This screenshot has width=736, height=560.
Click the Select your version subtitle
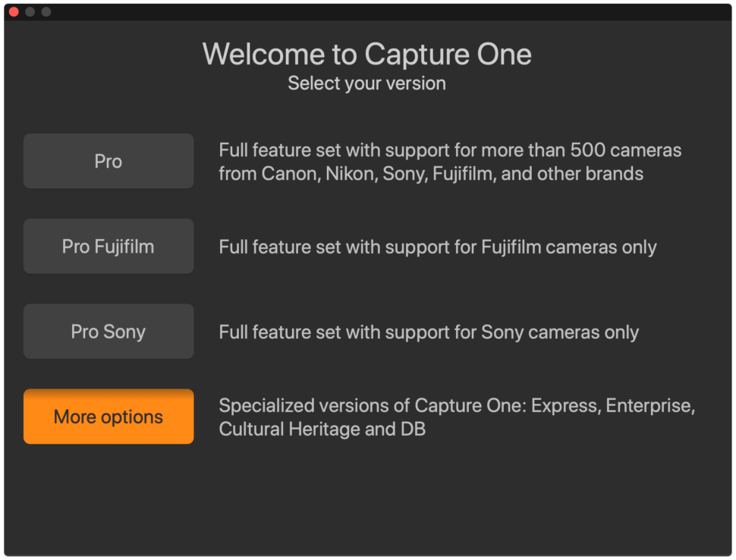pyautogui.click(x=366, y=83)
